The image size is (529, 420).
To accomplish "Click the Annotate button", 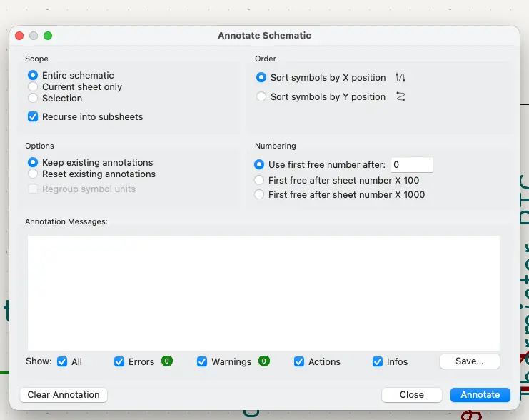I will click(x=480, y=395).
